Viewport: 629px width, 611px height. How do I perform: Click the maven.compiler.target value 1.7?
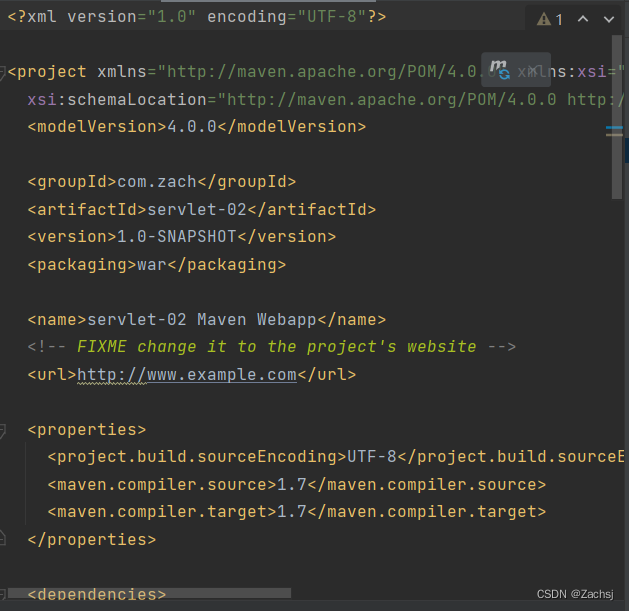coord(292,512)
